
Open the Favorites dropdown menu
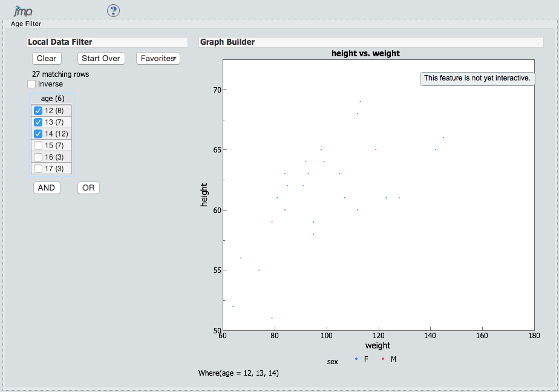point(158,59)
